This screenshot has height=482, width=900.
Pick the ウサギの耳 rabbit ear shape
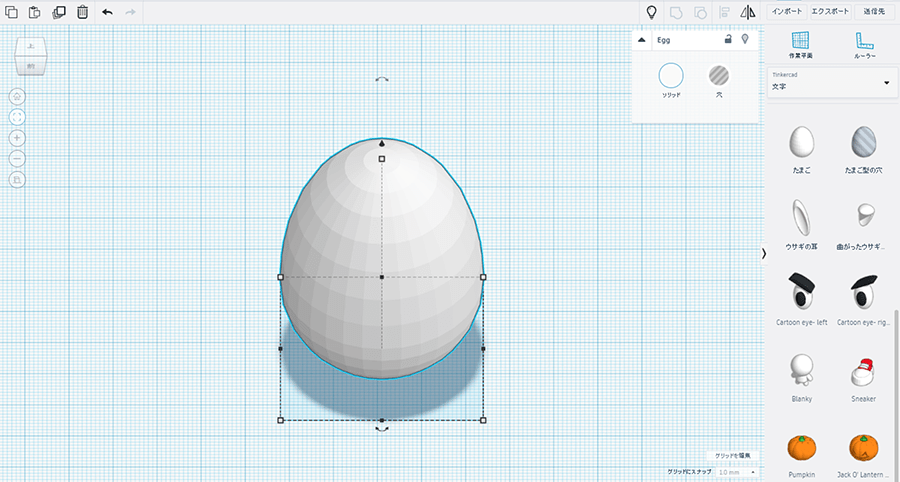pos(801,217)
